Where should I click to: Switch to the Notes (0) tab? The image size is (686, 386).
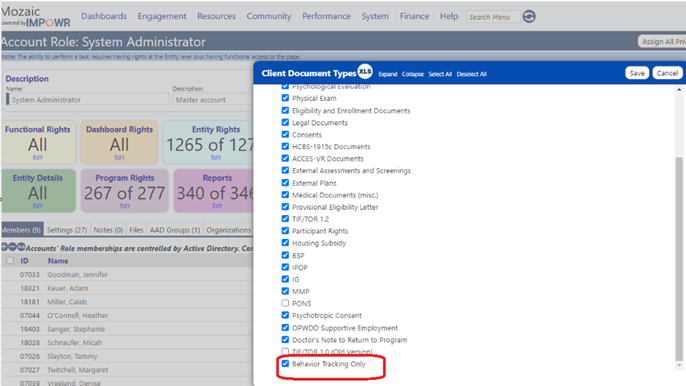pos(108,230)
